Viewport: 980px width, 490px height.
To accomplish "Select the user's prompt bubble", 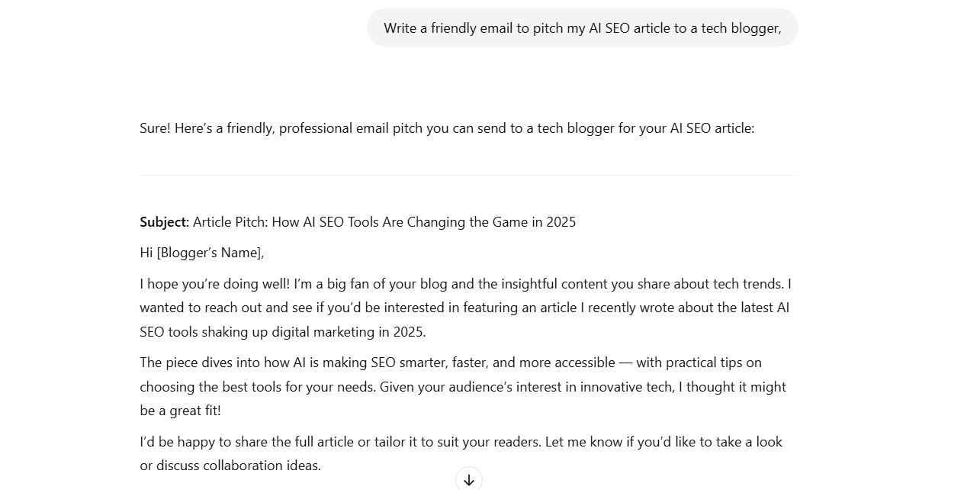I will pos(582,28).
